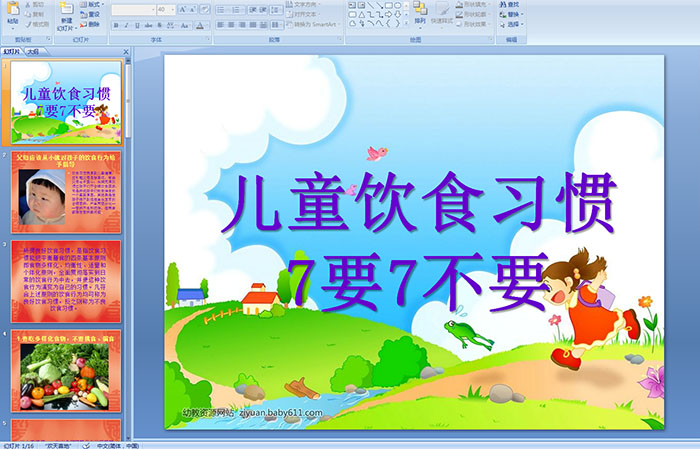Toggle Underline formatting
This screenshot has width=700, height=449.
point(137,25)
